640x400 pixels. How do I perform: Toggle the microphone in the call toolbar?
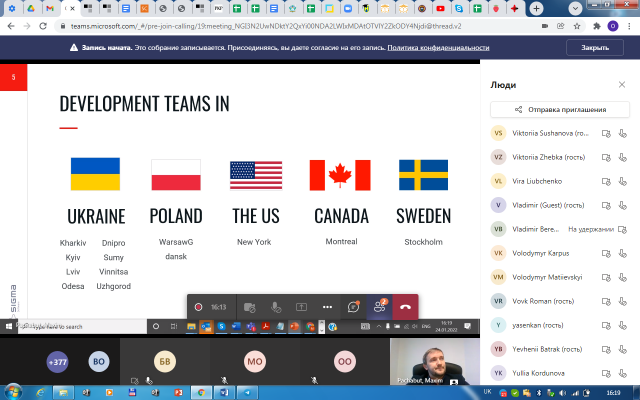tap(275, 307)
